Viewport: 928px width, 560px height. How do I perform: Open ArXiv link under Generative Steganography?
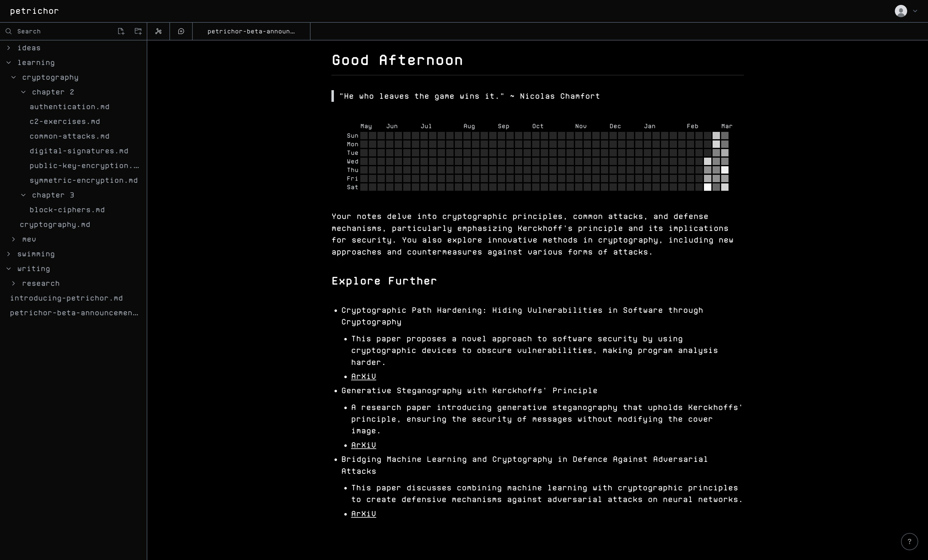(x=363, y=445)
